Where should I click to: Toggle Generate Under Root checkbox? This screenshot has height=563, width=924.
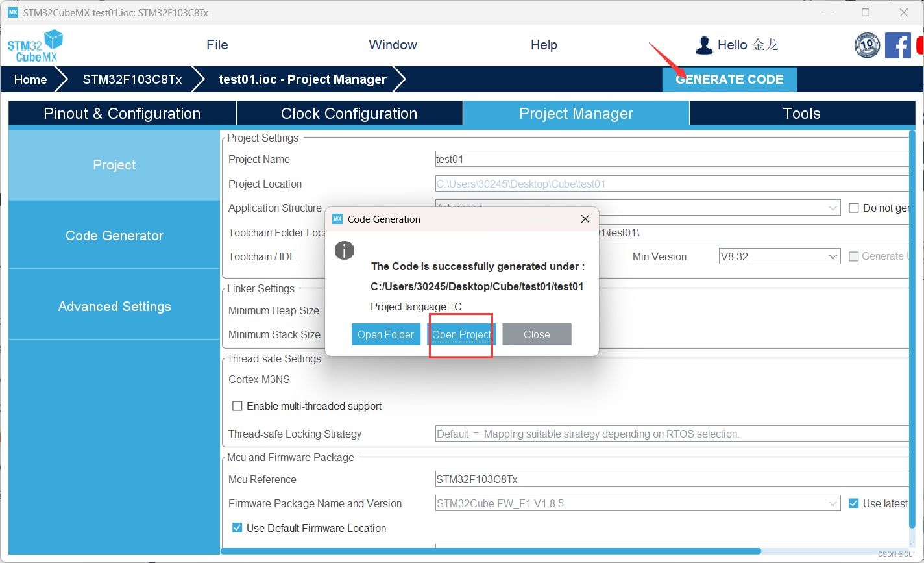(x=854, y=256)
